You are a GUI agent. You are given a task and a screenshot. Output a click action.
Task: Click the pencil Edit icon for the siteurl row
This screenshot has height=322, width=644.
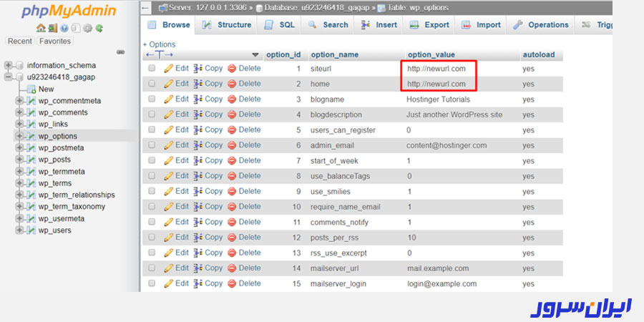pyautogui.click(x=168, y=69)
